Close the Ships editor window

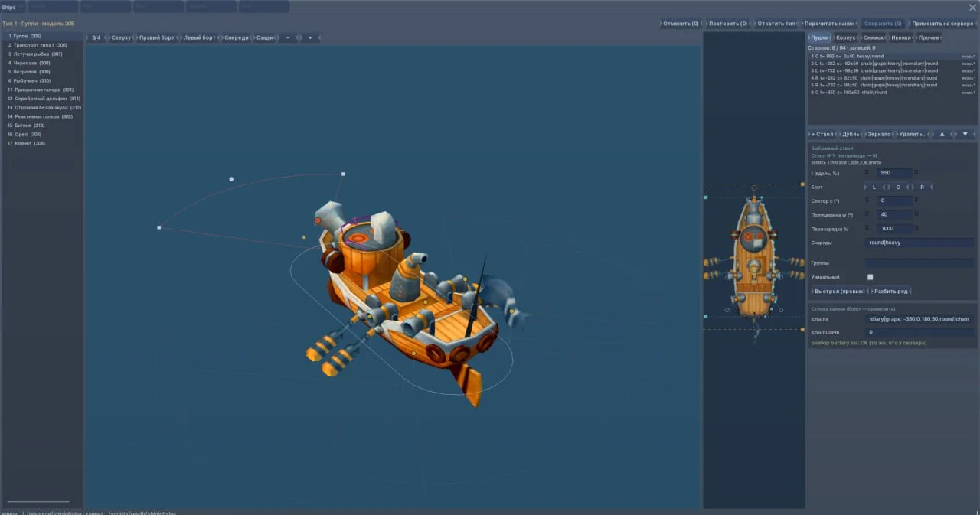[x=972, y=8]
